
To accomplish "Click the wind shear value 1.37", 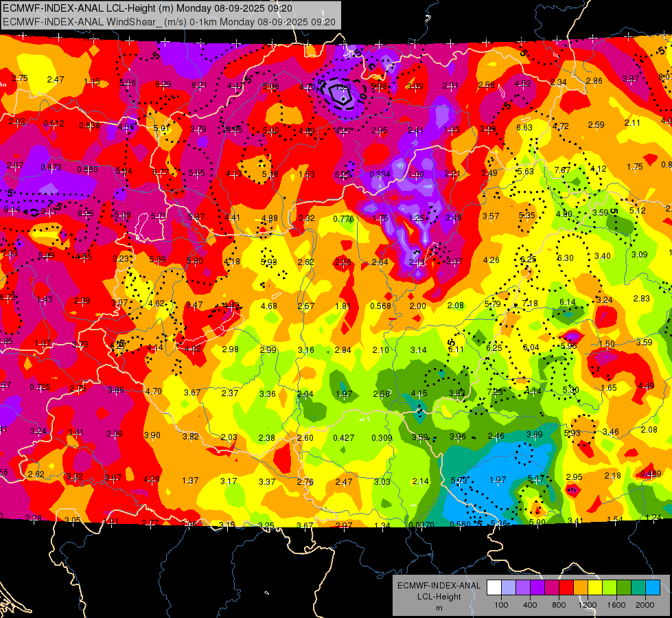I will click(190, 481).
